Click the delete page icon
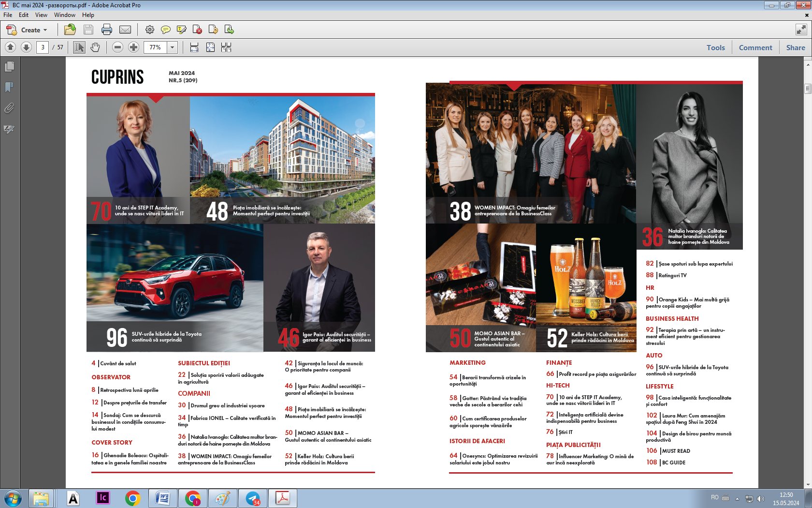The height and width of the screenshot is (508, 812). (197, 30)
